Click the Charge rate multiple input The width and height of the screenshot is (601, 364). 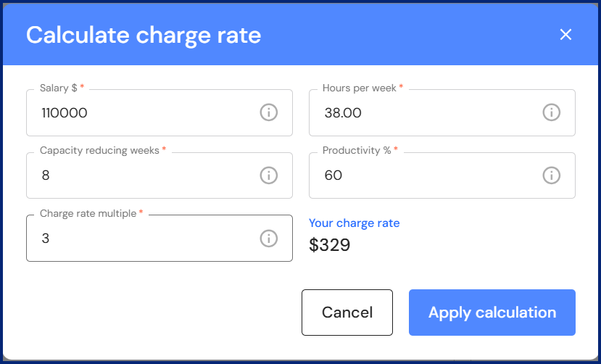click(x=138, y=238)
